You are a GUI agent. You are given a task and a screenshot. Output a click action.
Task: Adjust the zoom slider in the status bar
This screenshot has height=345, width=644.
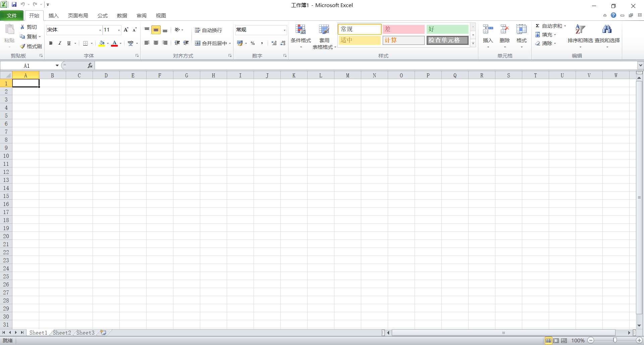pyautogui.click(x=615, y=340)
